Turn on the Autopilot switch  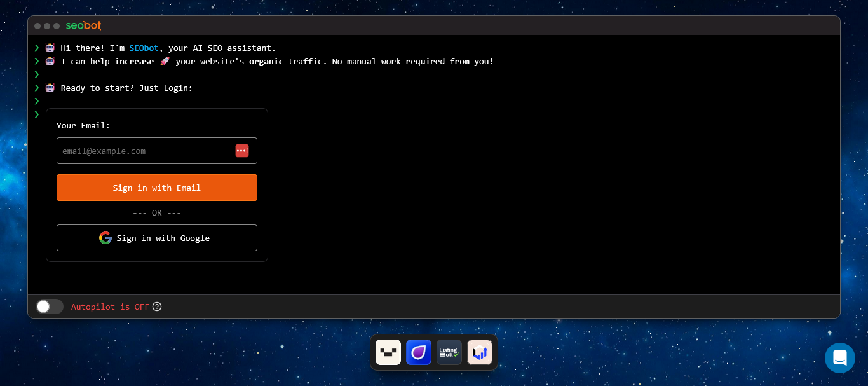tap(50, 307)
